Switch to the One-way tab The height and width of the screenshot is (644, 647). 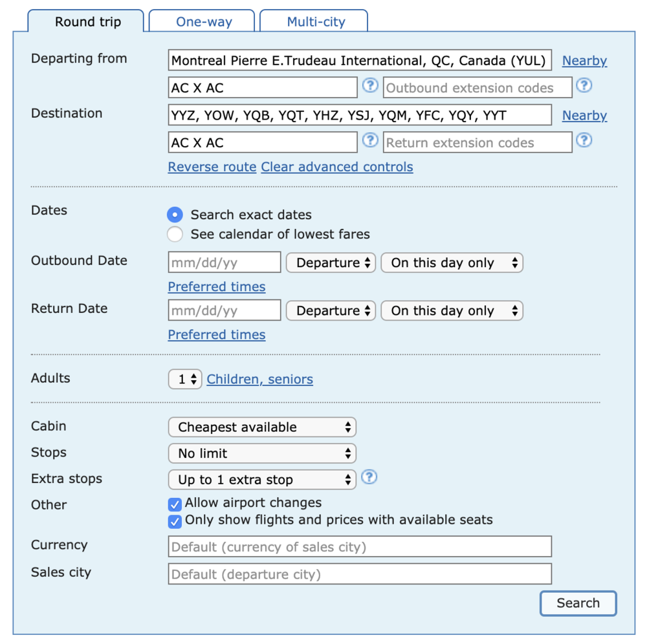(x=204, y=21)
